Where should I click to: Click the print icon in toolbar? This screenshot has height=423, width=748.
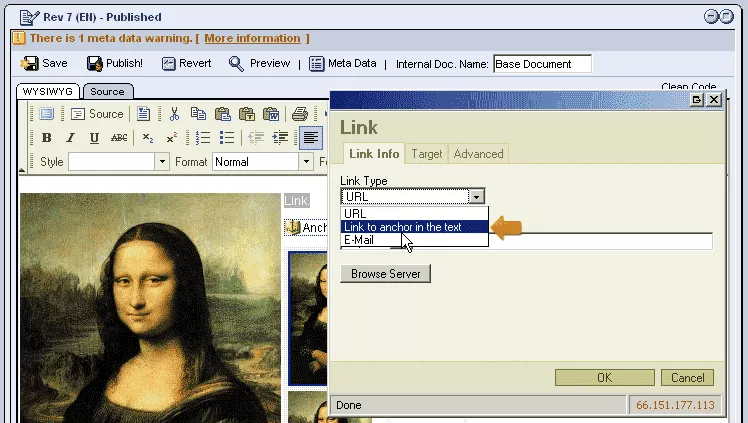pos(300,114)
